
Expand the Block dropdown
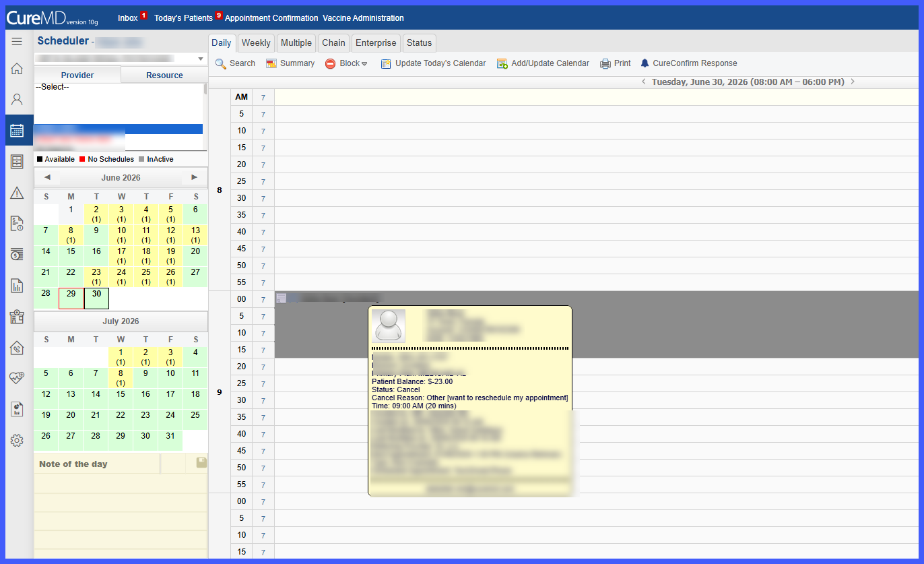[x=347, y=63]
